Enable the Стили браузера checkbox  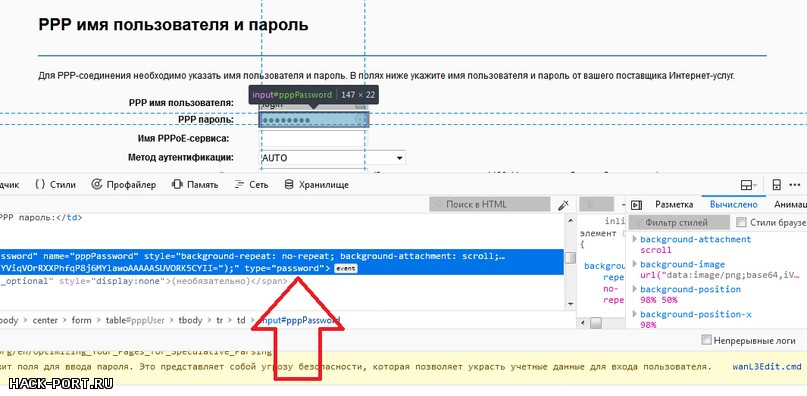click(741, 222)
